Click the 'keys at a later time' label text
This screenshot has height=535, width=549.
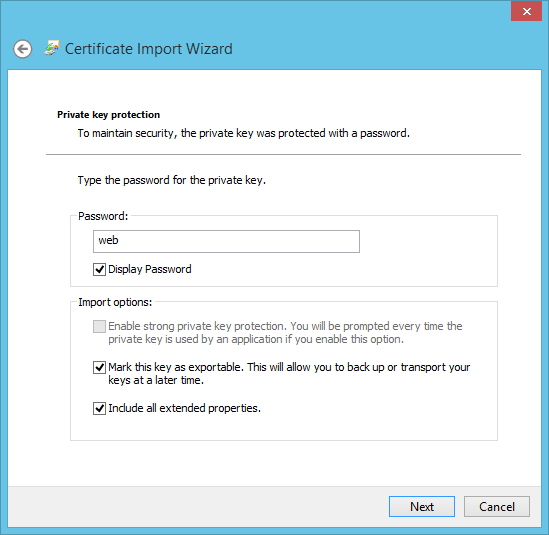(x=156, y=380)
